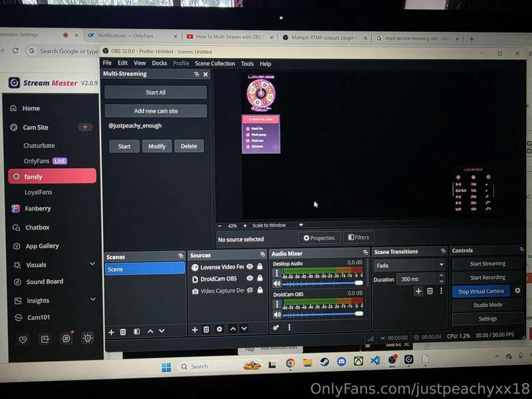Image resolution: width=532 pixels, height=399 pixels.
Task: Click the Start All button
Action: point(156,92)
